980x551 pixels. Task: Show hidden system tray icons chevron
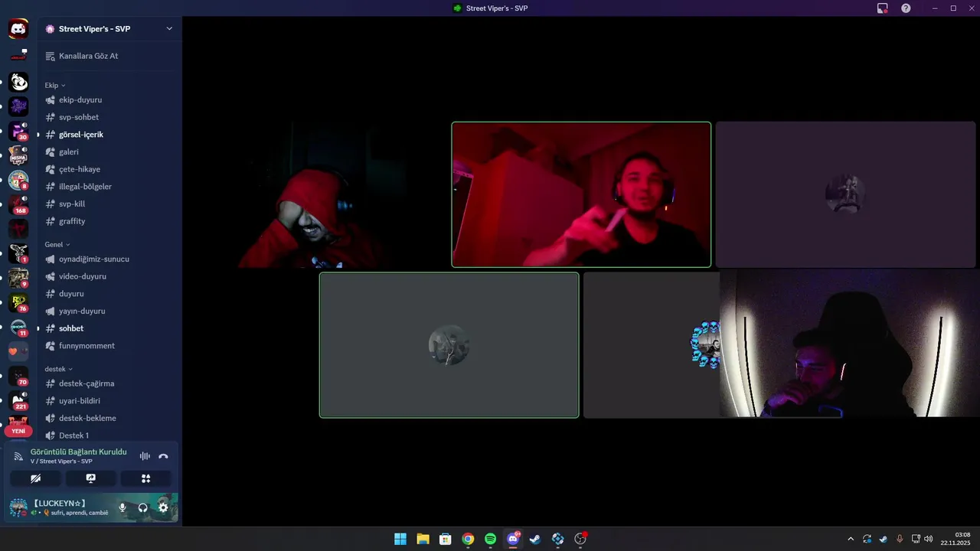(x=851, y=539)
